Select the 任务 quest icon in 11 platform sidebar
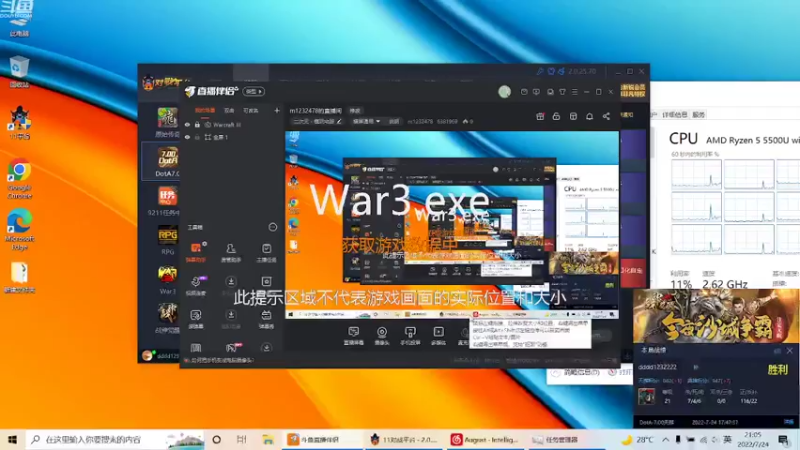Viewport: 800px width, 450px height. [x=167, y=201]
